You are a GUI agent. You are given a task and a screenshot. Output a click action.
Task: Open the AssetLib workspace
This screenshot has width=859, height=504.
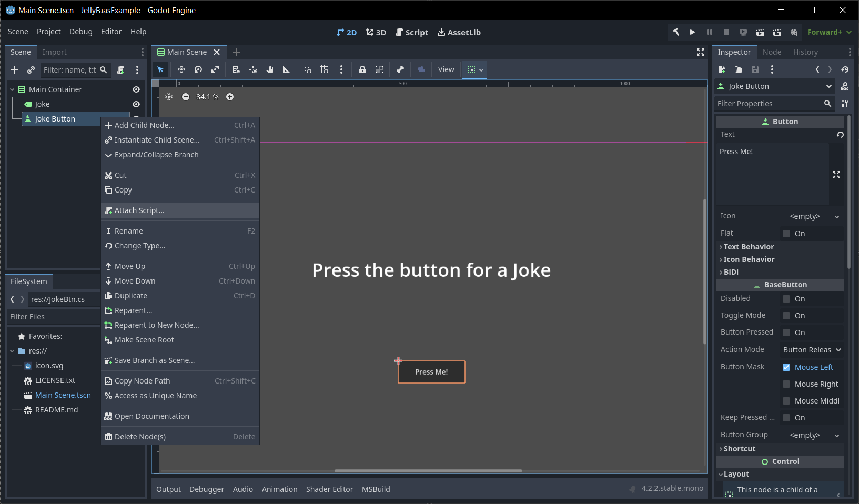pos(459,32)
